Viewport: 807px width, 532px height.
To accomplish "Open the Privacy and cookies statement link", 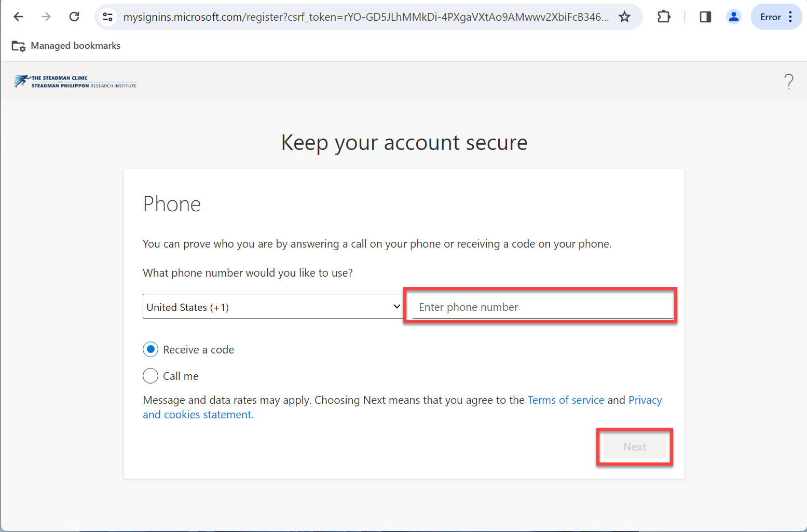I will 197,415.
